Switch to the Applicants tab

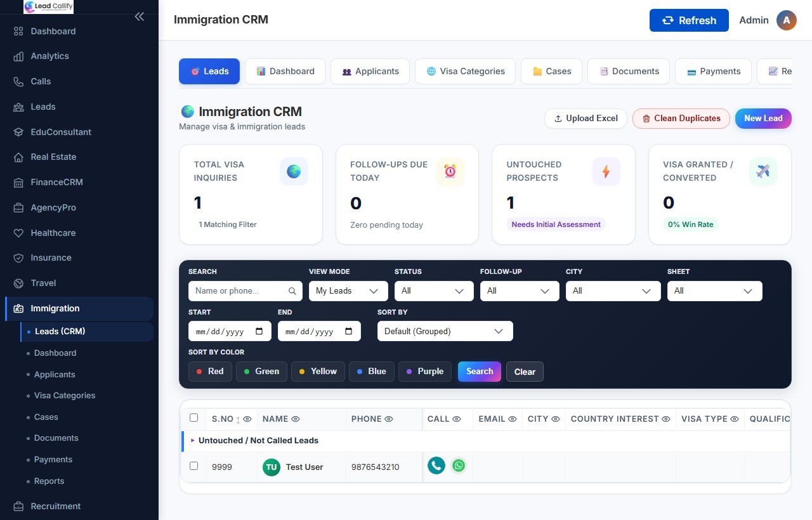371,71
